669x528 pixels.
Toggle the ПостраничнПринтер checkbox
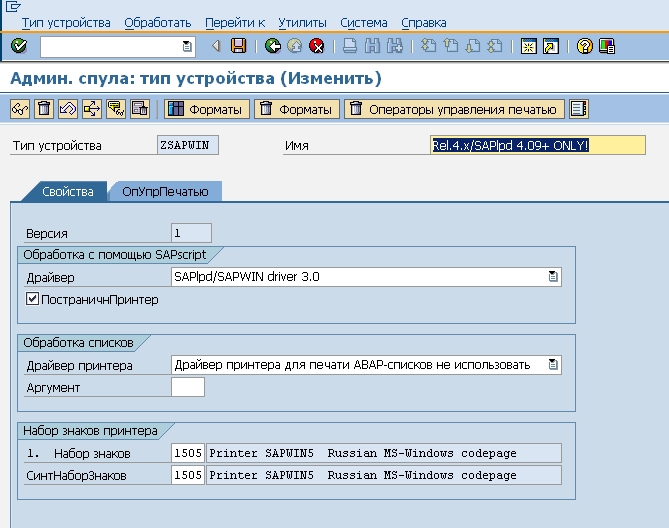tap(32, 299)
